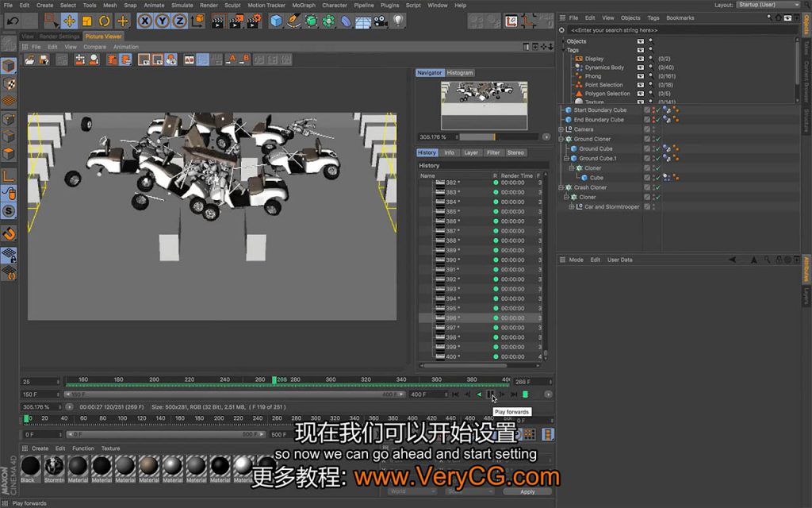Toggle eye visibility for Objects filter
The image size is (812, 508).
tap(641, 41)
